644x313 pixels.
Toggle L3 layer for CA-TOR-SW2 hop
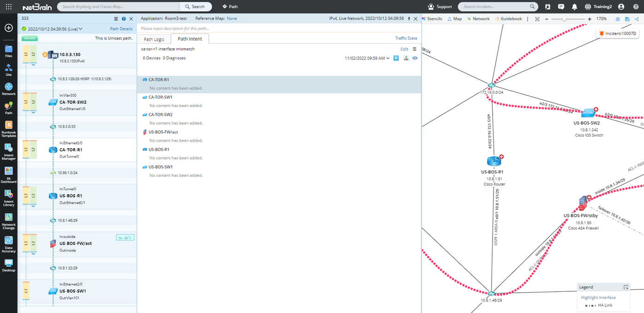tap(26, 102)
